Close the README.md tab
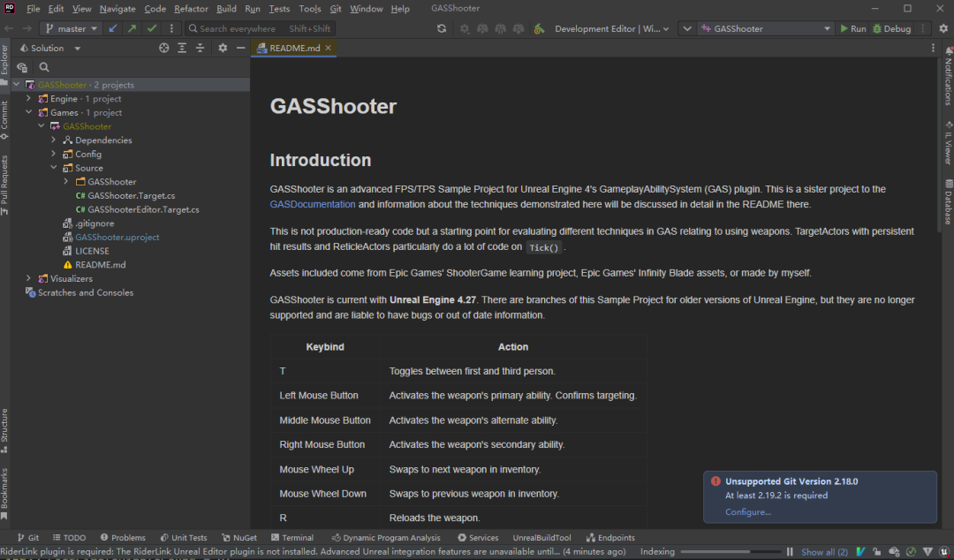The width and height of the screenshot is (954, 560). [x=328, y=48]
